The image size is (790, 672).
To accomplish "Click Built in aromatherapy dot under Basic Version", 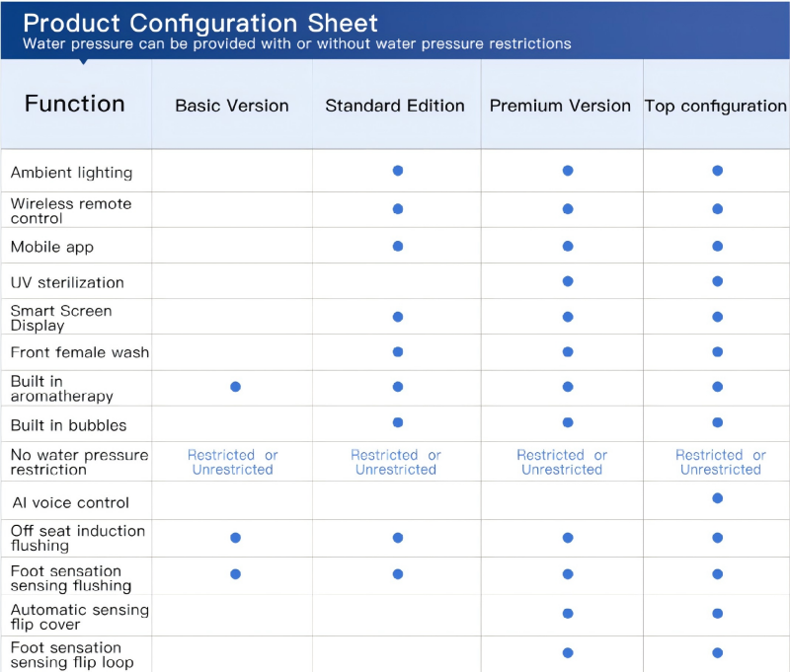I will [x=235, y=387].
